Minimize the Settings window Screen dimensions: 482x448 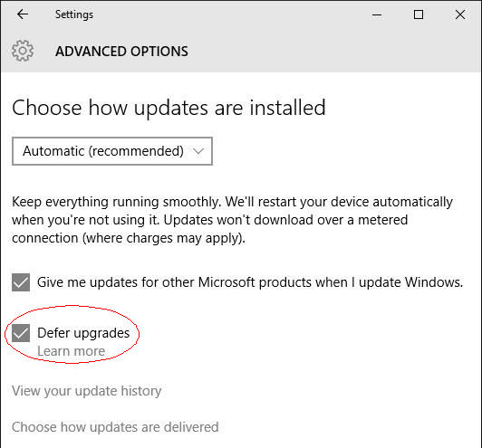(377, 14)
